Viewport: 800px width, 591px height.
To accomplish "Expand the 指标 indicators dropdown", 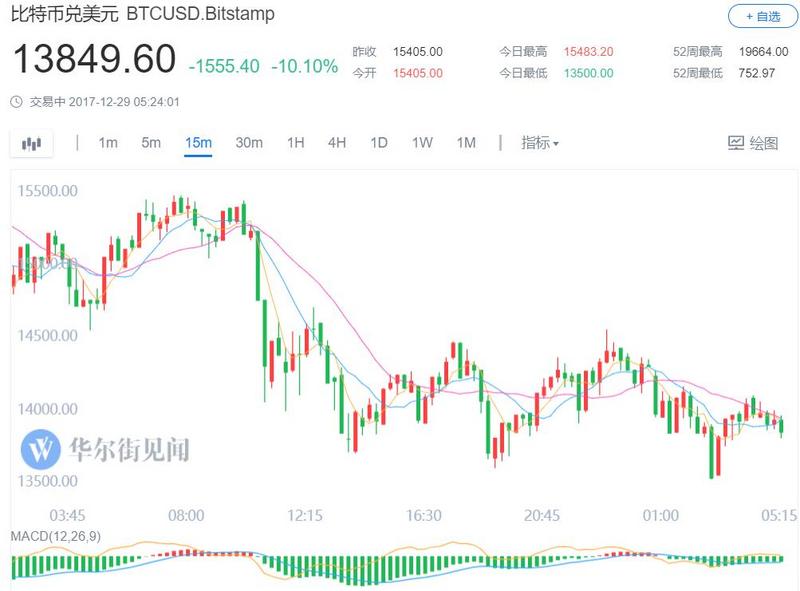I will tap(540, 143).
